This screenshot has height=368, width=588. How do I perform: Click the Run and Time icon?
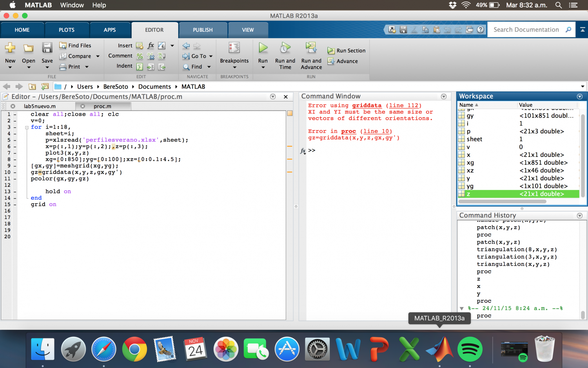[x=285, y=48]
